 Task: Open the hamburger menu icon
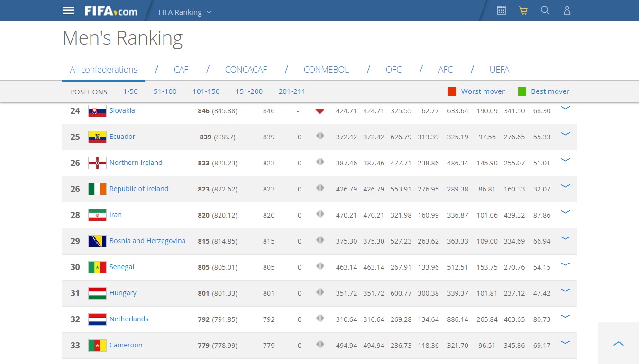tap(68, 10)
